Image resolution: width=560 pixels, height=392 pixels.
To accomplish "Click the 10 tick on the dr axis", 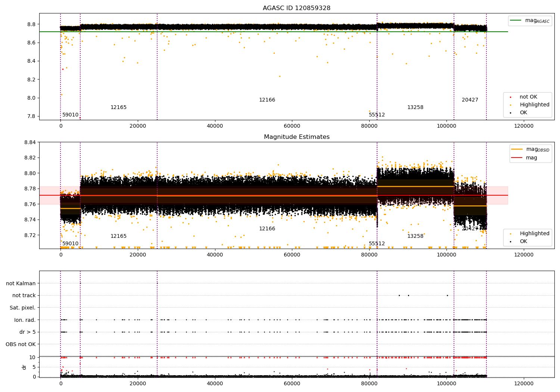I will click(x=32, y=358).
